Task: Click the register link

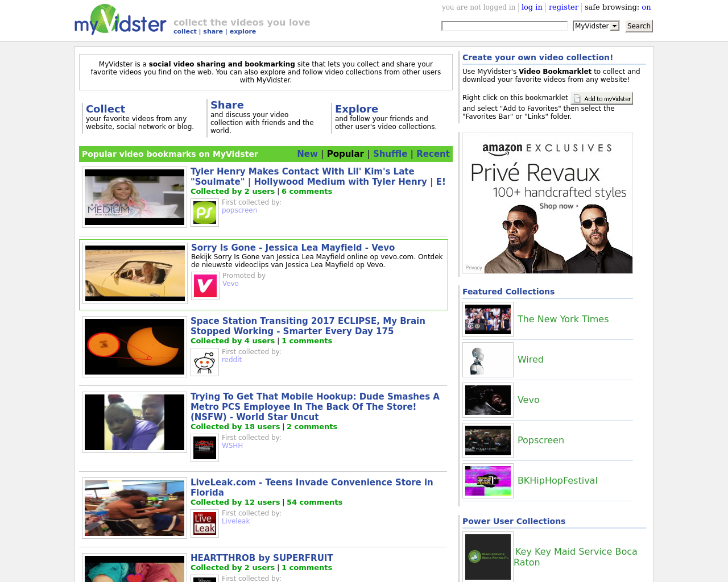Action: pos(564,7)
